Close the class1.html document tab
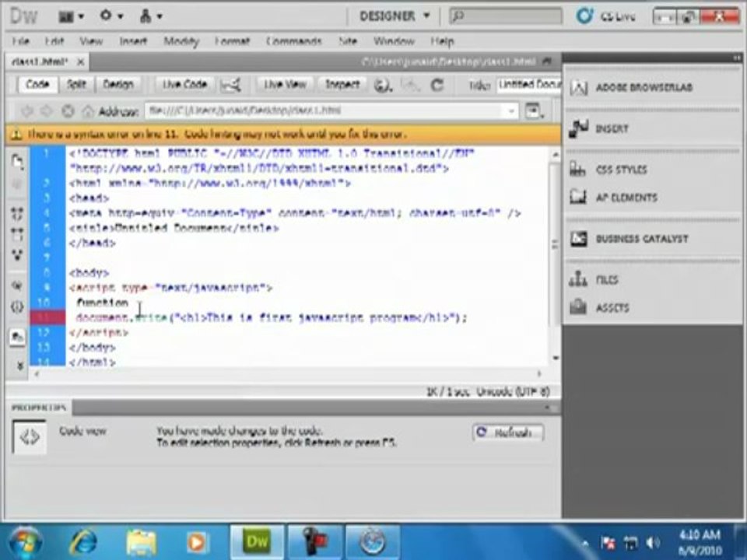Viewport: 747px width, 560px height. pyautogui.click(x=81, y=62)
